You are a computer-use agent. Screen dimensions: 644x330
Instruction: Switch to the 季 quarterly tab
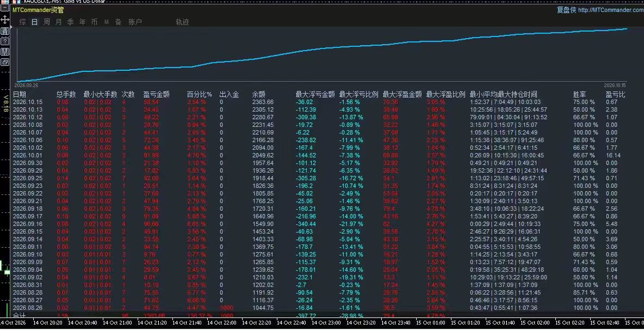[x=71, y=22]
